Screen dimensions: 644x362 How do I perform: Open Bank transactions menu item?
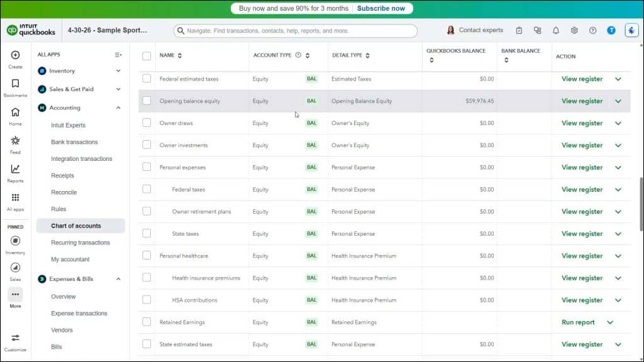(x=74, y=142)
